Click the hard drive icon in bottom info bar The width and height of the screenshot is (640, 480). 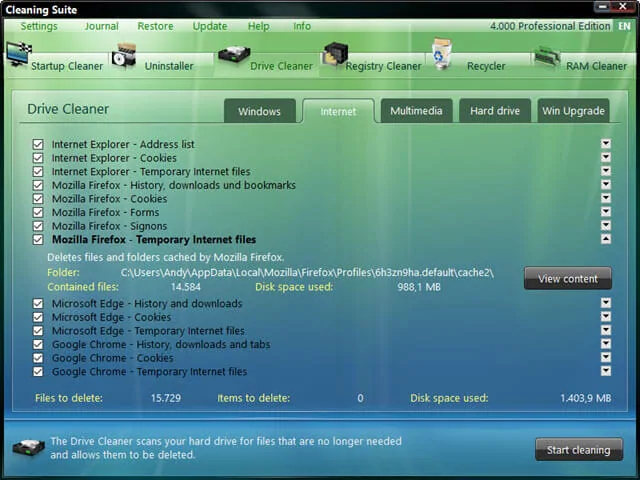tap(28, 448)
